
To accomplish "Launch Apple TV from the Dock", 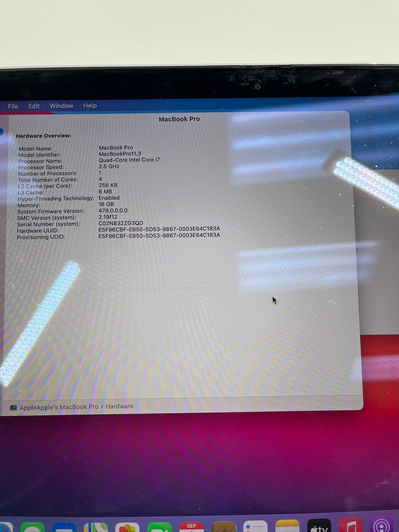I will coord(319,525).
